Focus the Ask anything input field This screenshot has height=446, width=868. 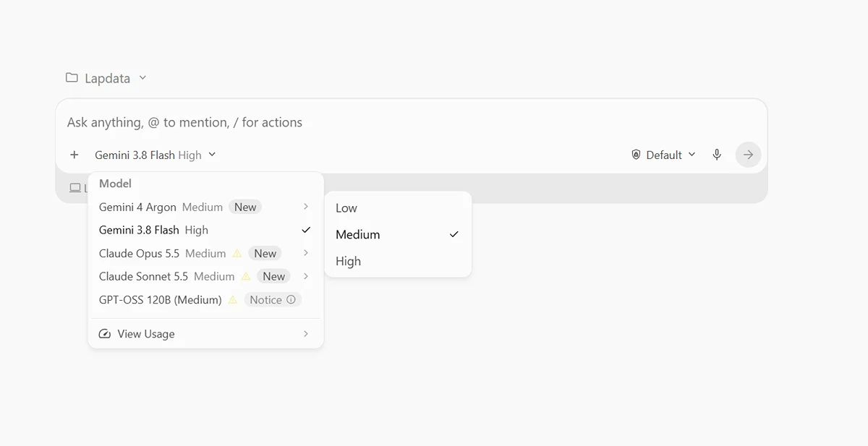pyautogui.click(x=411, y=122)
